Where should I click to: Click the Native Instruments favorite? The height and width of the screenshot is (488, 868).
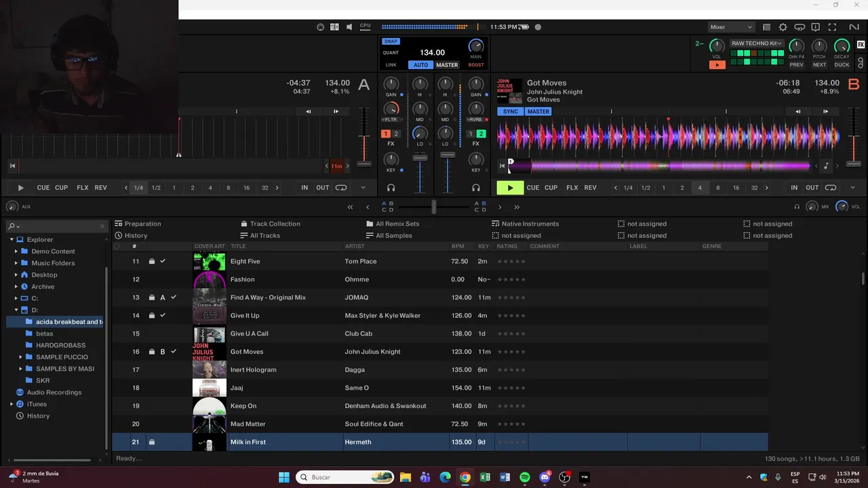525,224
